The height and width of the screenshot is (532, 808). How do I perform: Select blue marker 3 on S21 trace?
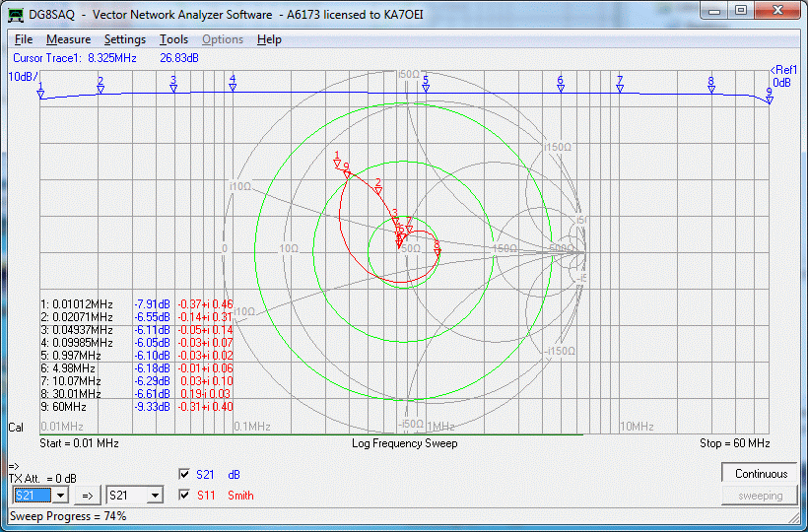pyautogui.click(x=173, y=85)
